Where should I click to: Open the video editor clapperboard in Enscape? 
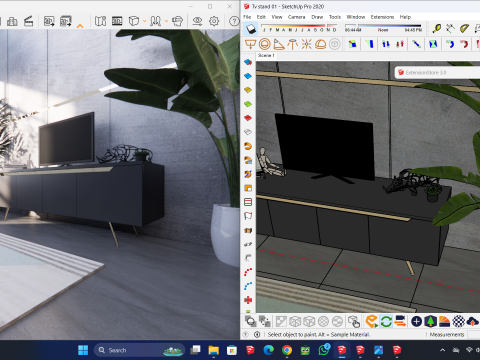28,21
